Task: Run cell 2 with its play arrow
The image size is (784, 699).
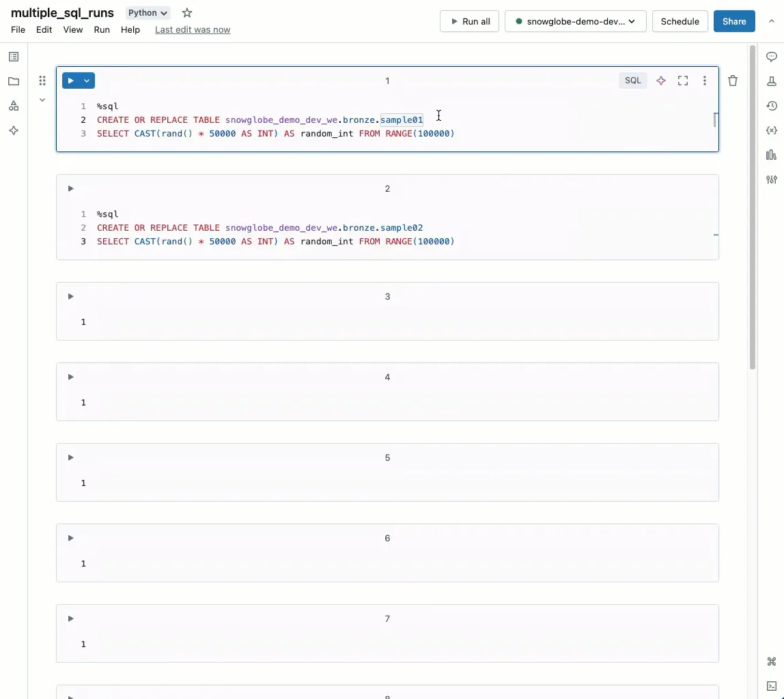Action: pos(70,188)
